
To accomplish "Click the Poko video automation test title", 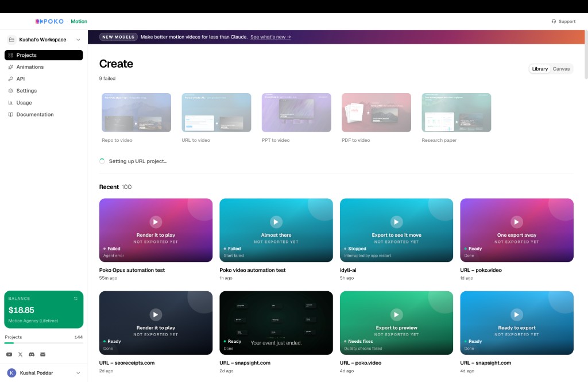I will (253, 270).
